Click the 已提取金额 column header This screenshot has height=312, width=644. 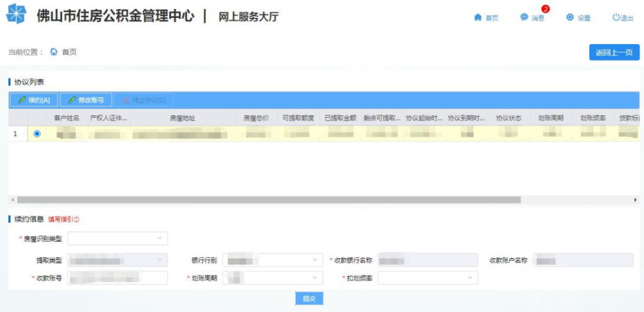(341, 118)
